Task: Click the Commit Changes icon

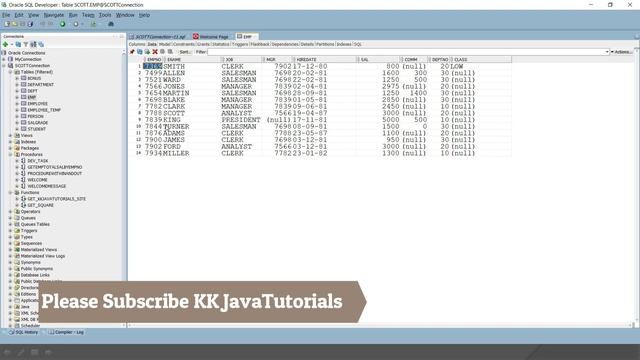Action: 162,52
